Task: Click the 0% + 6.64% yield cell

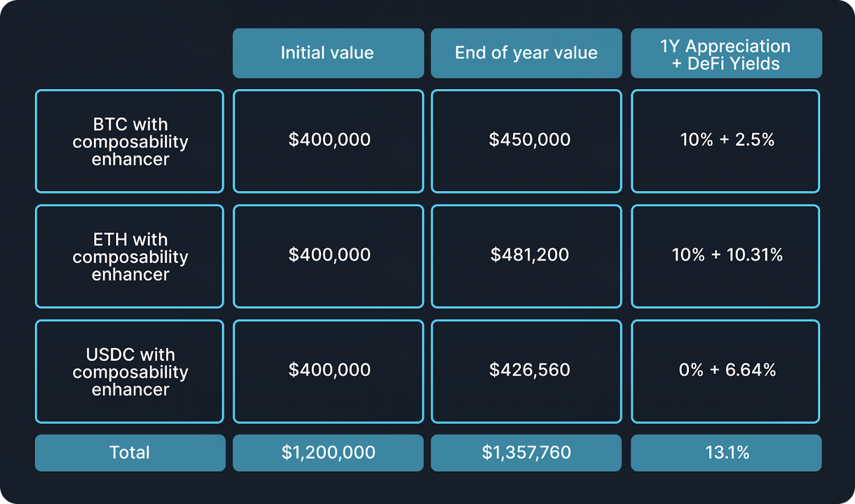Action: (x=726, y=371)
